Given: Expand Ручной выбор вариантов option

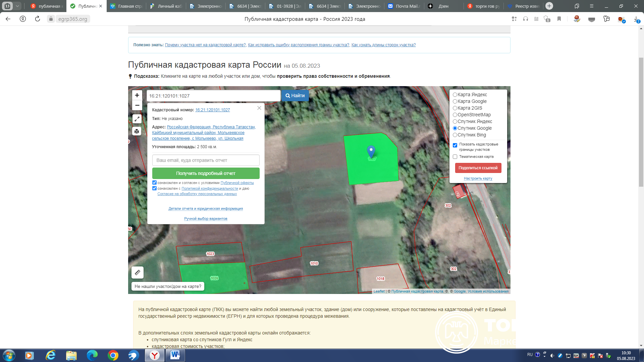Looking at the screenshot, I should click(x=206, y=219).
